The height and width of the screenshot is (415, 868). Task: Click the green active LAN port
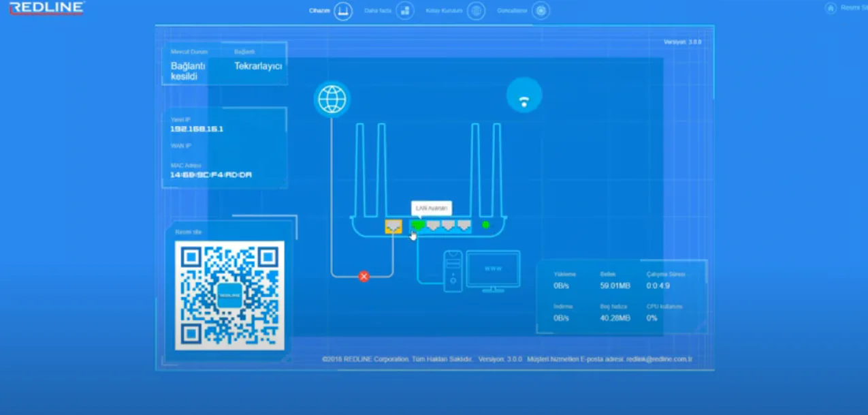[x=418, y=226]
